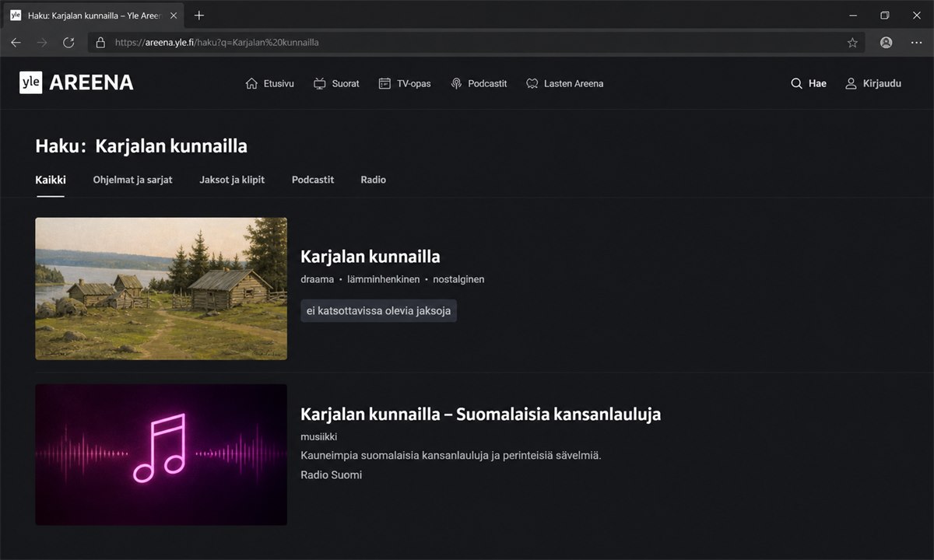Click the lämminhenkinen tag
This screenshot has width=934, height=560.
click(384, 279)
